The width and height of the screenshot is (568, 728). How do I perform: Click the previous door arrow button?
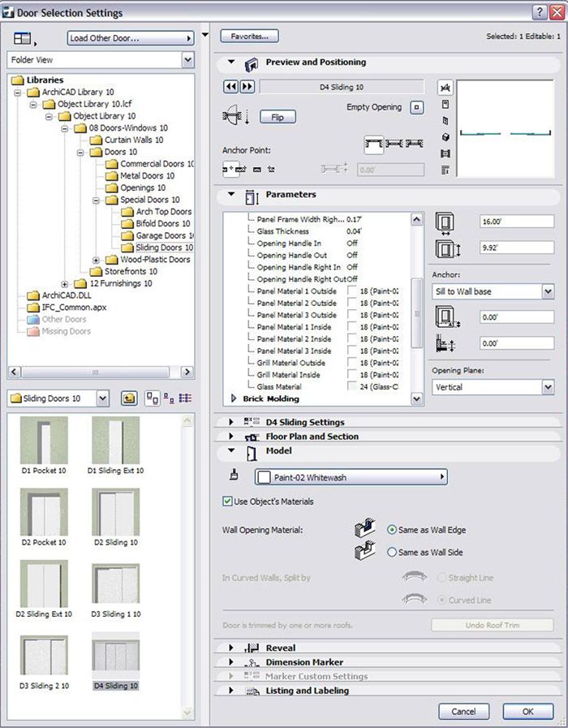(230, 87)
